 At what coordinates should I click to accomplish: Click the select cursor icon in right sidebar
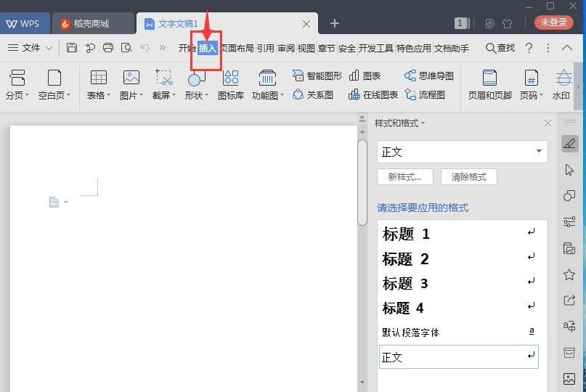click(x=569, y=170)
